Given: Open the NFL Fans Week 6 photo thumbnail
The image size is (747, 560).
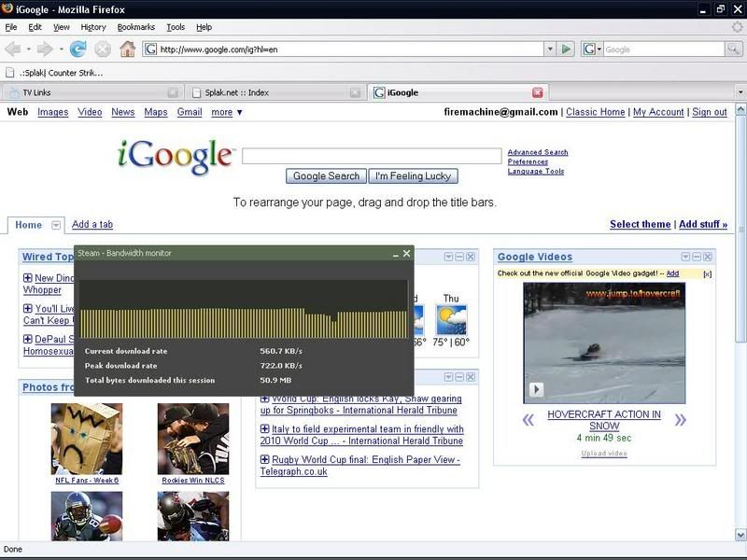Looking at the screenshot, I should [x=86, y=439].
